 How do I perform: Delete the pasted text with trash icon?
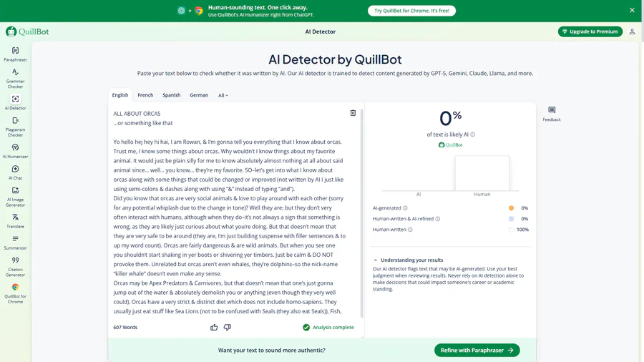click(353, 113)
